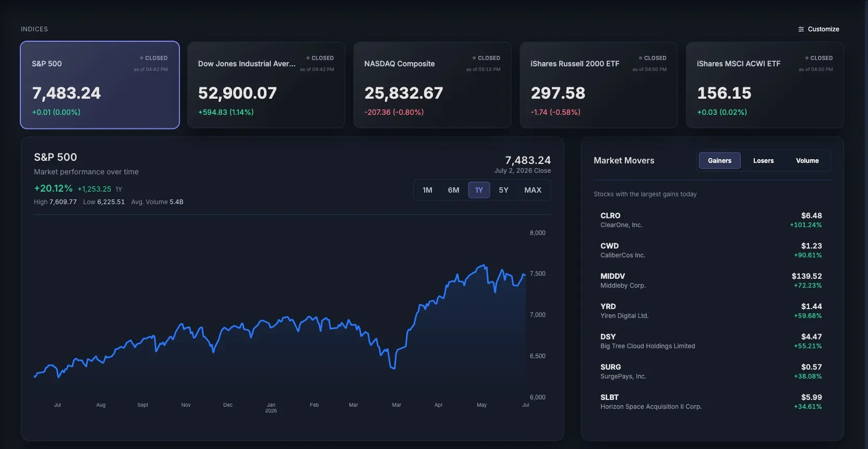This screenshot has height=449, width=868.
Task: Click the +0.01 (0.00%) change text
Action: tap(56, 112)
